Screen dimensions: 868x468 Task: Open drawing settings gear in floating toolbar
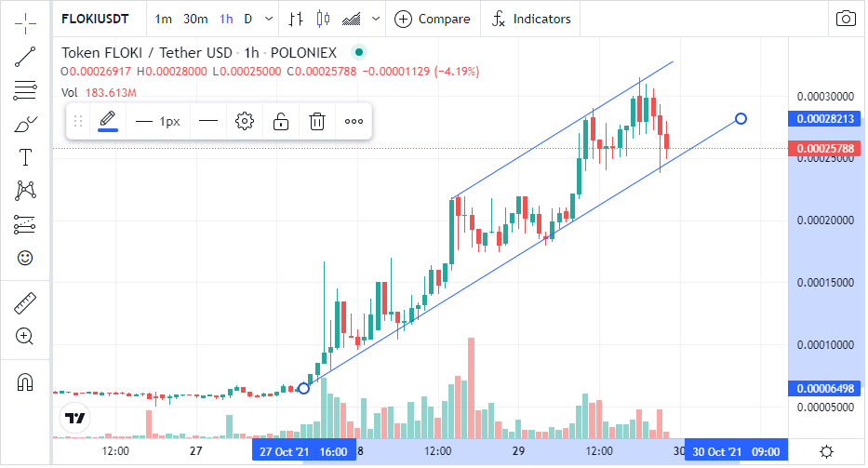tap(244, 121)
